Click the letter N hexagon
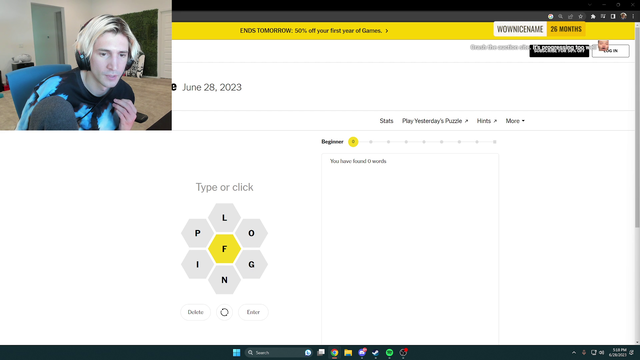The width and height of the screenshot is (640, 360). pos(224,280)
